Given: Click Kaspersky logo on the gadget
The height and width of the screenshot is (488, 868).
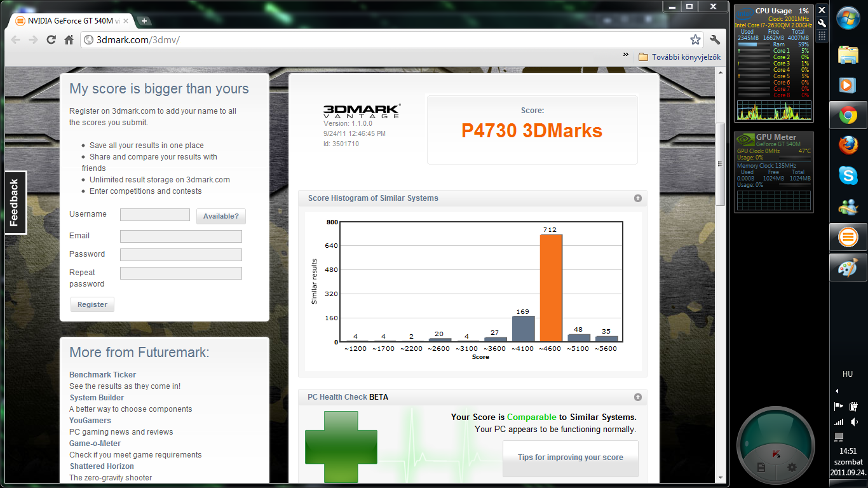Looking at the screenshot, I should point(776,454).
